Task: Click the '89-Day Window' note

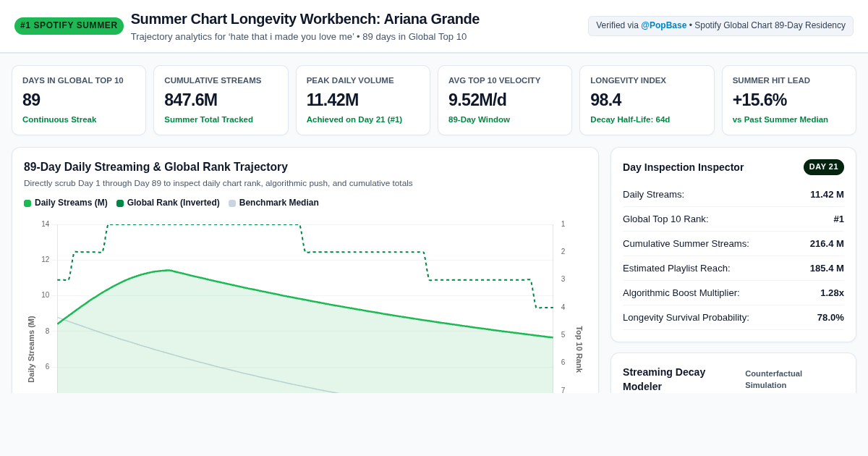Action: [479, 119]
